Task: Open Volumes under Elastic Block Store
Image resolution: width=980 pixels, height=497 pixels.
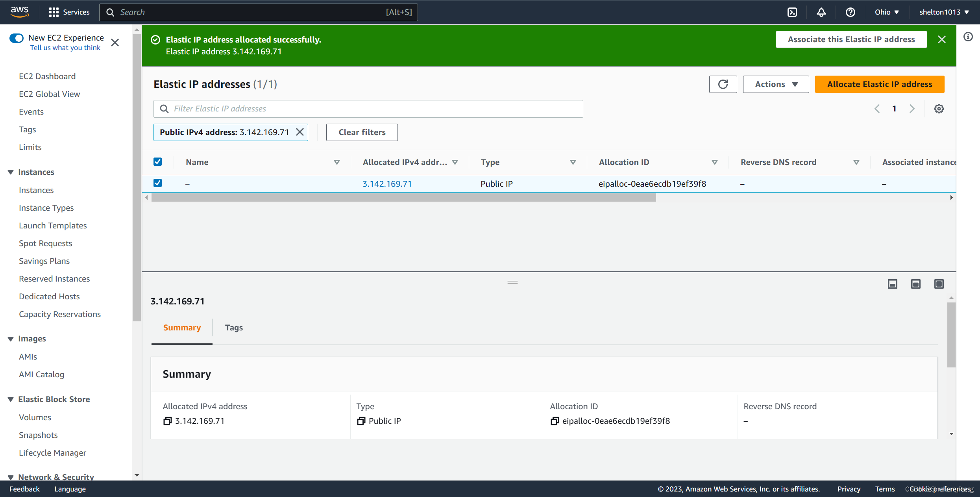Action: (35, 417)
